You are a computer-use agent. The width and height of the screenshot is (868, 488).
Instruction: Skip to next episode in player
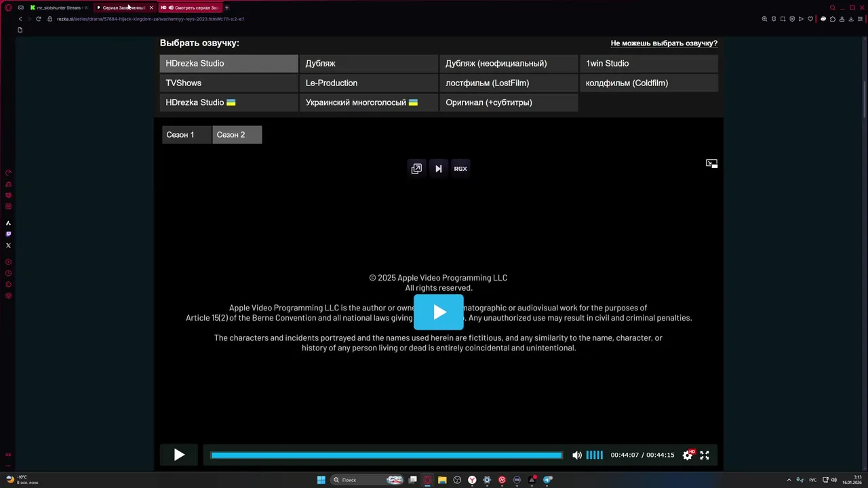439,169
